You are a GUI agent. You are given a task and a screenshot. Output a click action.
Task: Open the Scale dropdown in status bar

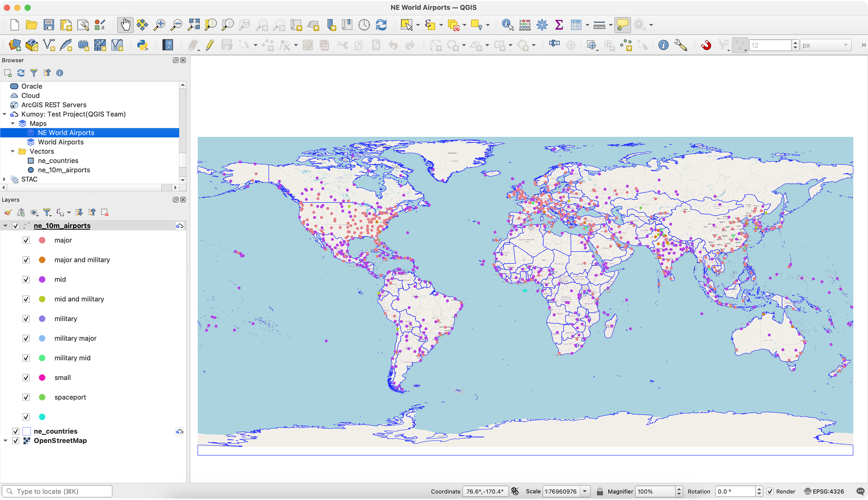tap(584, 491)
